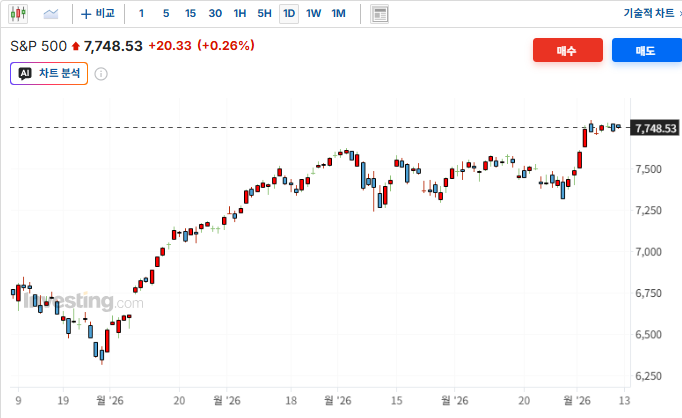Click the 6,750 price axis label

[x=648, y=293]
